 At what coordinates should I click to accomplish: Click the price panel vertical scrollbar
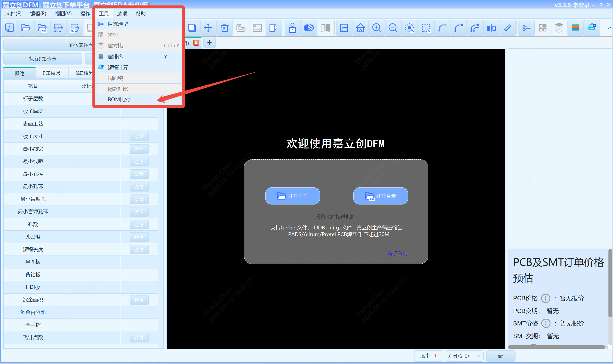pyautogui.click(x=610, y=283)
